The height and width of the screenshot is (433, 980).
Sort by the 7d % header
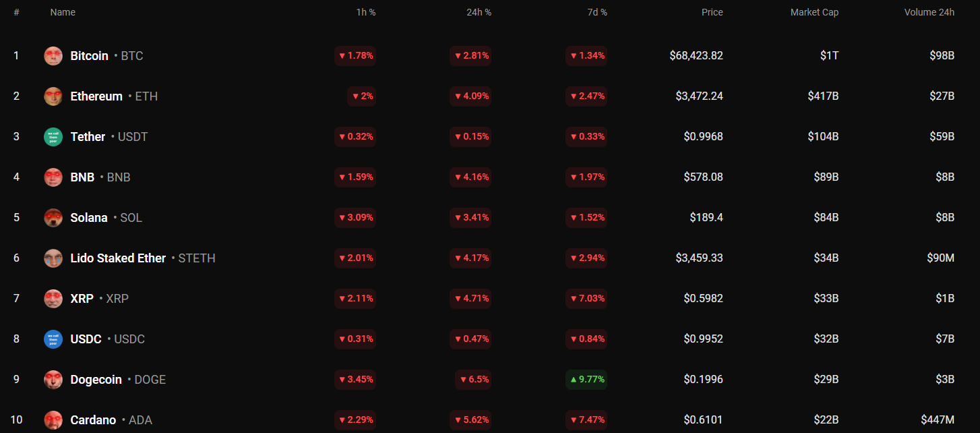pyautogui.click(x=596, y=12)
